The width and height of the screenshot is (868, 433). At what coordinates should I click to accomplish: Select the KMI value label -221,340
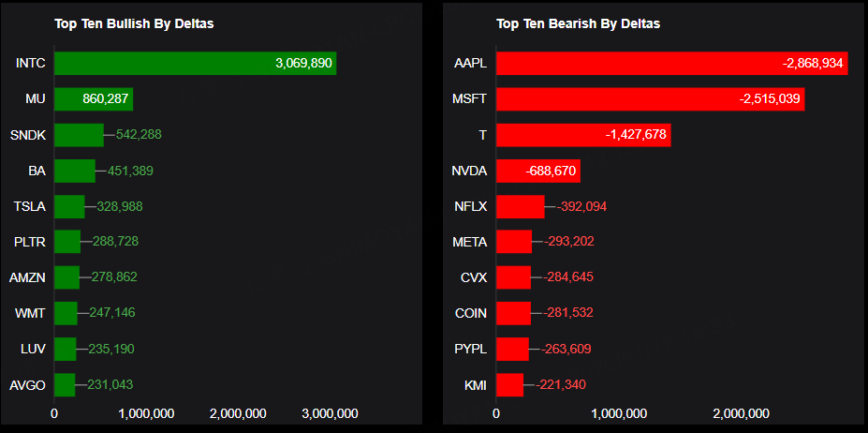pyautogui.click(x=562, y=384)
